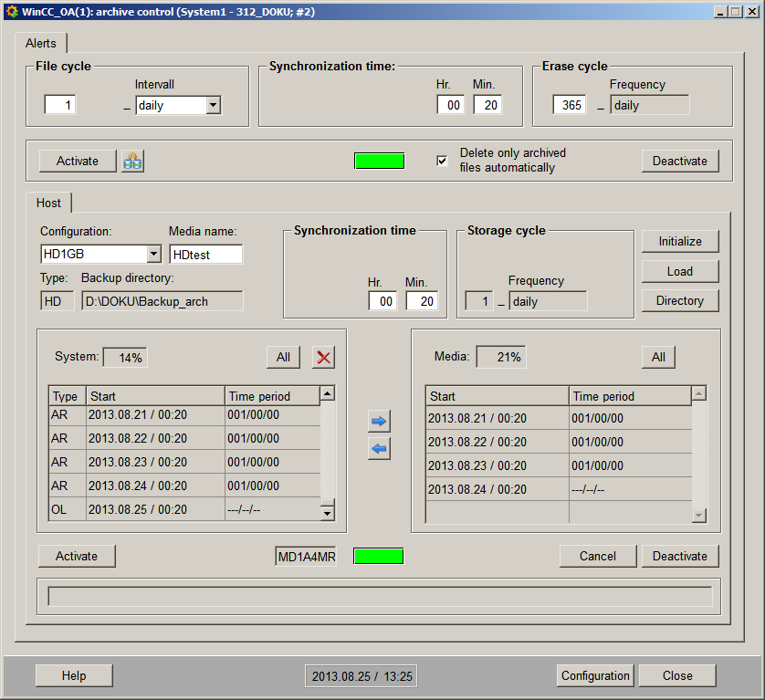Click the database icon beside the upper Activate button
The width and height of the screenshot is (765, 700).
[x=133, y=161]
